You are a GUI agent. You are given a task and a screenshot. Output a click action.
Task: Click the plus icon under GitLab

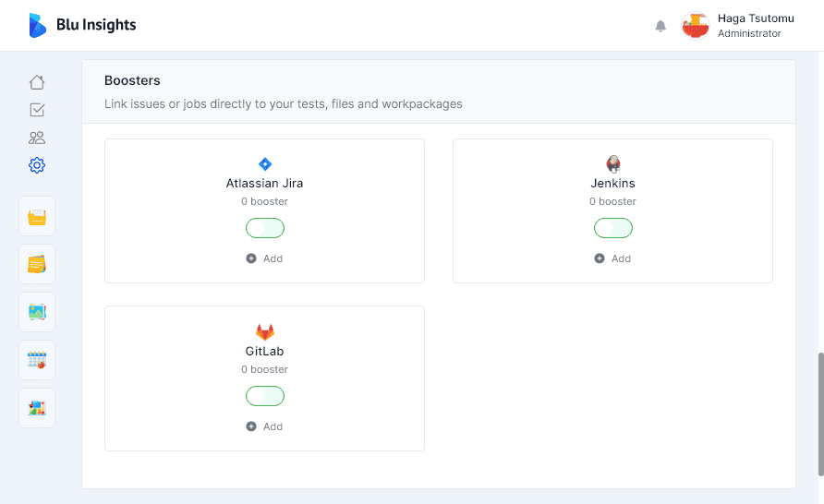(251, 426)
